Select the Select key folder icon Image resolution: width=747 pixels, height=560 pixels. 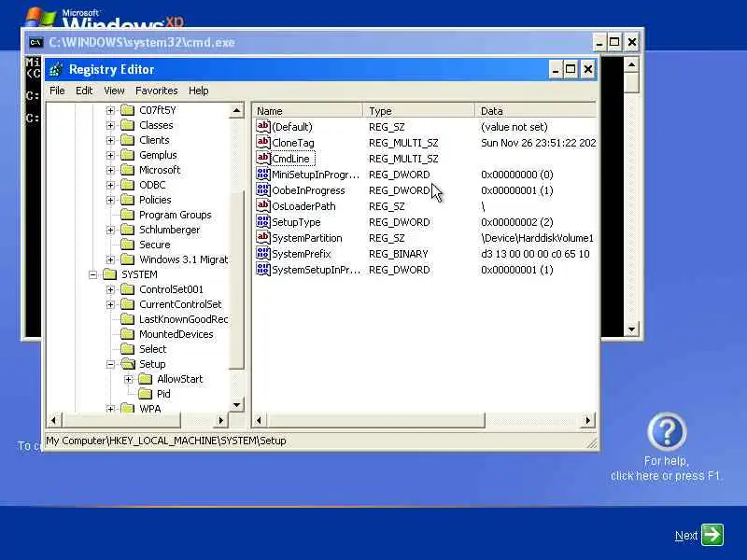pos(127,349)
